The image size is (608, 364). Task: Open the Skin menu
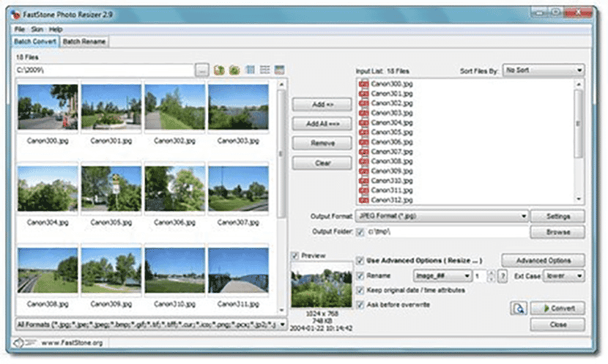[37, 29]
